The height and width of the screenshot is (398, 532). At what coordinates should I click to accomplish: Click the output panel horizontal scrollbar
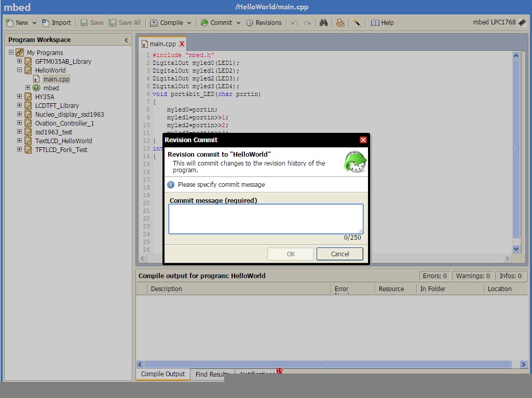pyautogui.click(x=328, y=364)
